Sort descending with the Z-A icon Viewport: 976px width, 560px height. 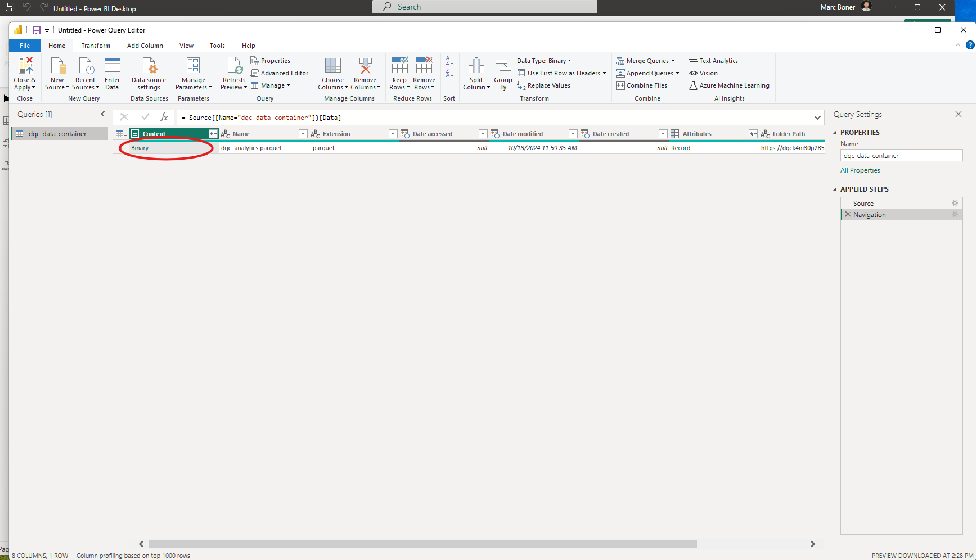tap(449, 73)
